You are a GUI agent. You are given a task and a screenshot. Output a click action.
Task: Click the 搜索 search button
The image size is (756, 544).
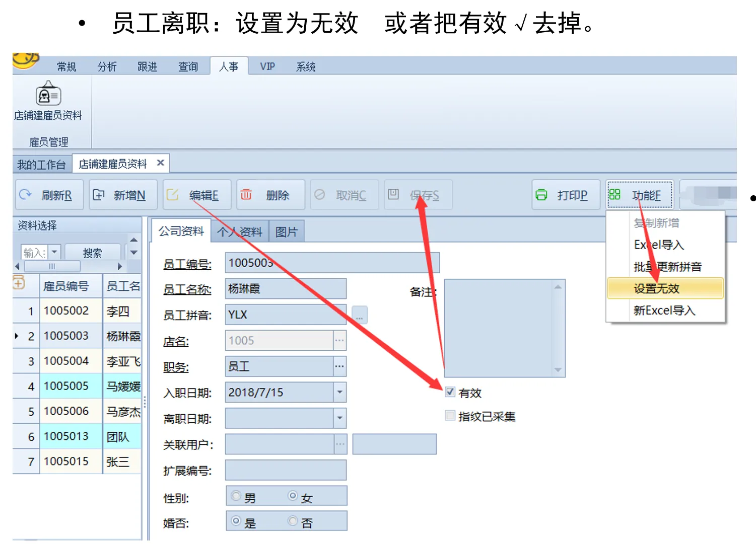(x=93, y=253)
